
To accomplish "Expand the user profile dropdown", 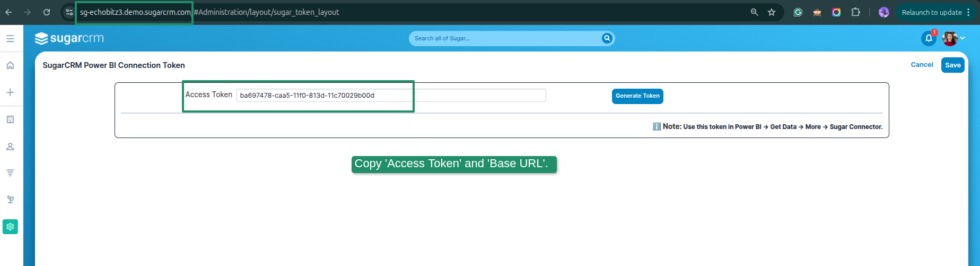I will (962, 38).
